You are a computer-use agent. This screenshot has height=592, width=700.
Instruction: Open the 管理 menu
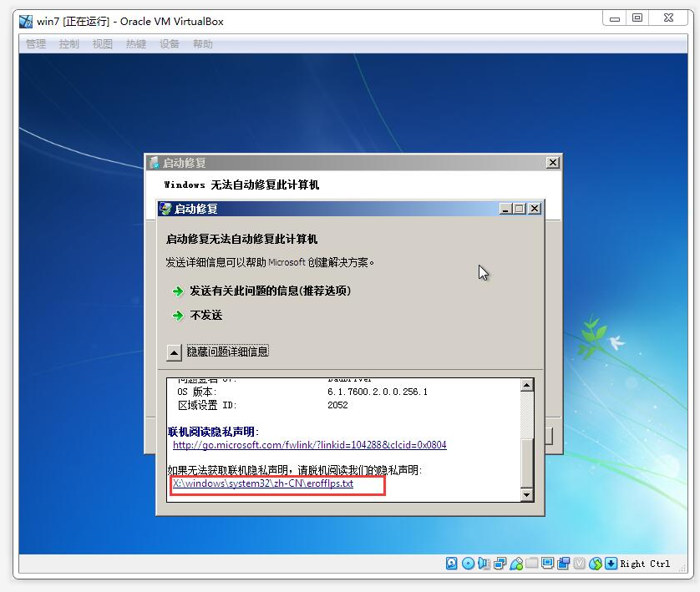[36, 43]
